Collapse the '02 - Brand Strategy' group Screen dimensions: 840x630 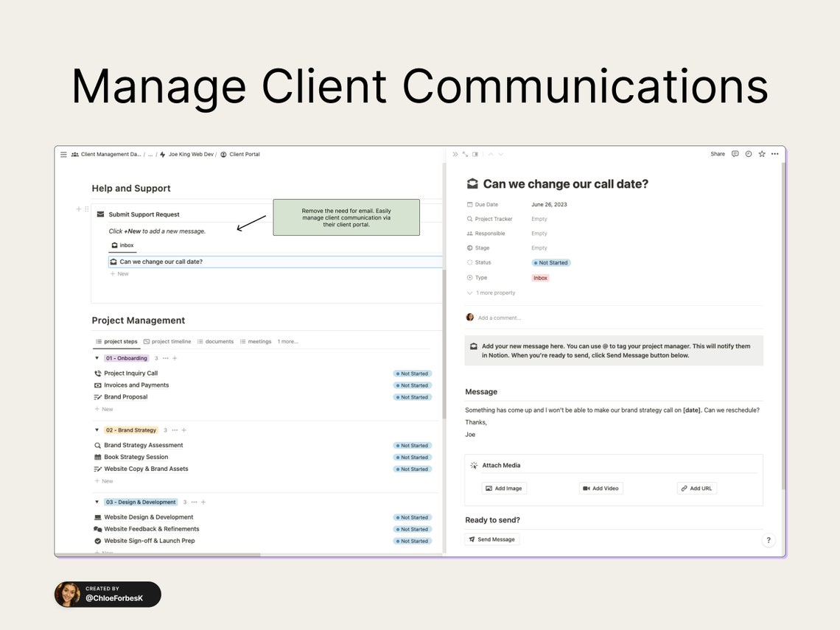point(97,430)
